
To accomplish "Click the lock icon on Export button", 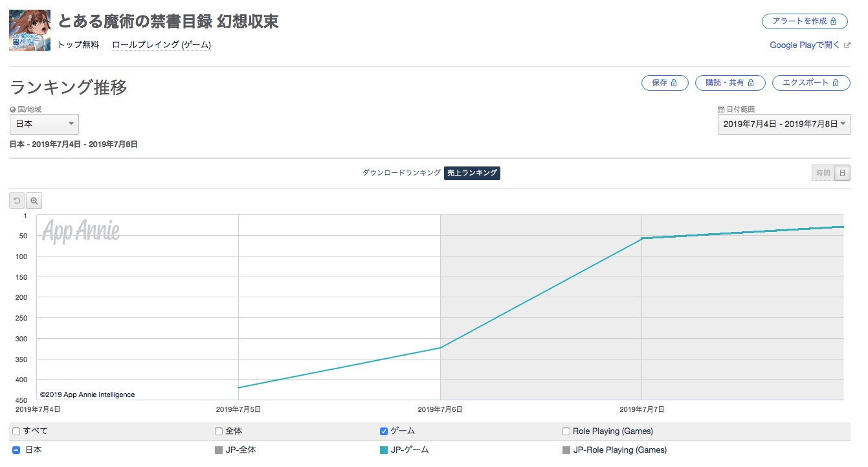I will point(836,83).
